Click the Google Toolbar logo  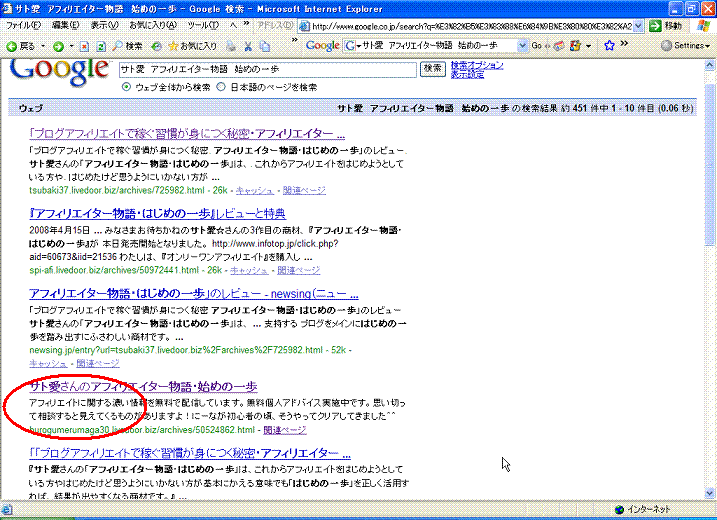[x=322, y=46]
